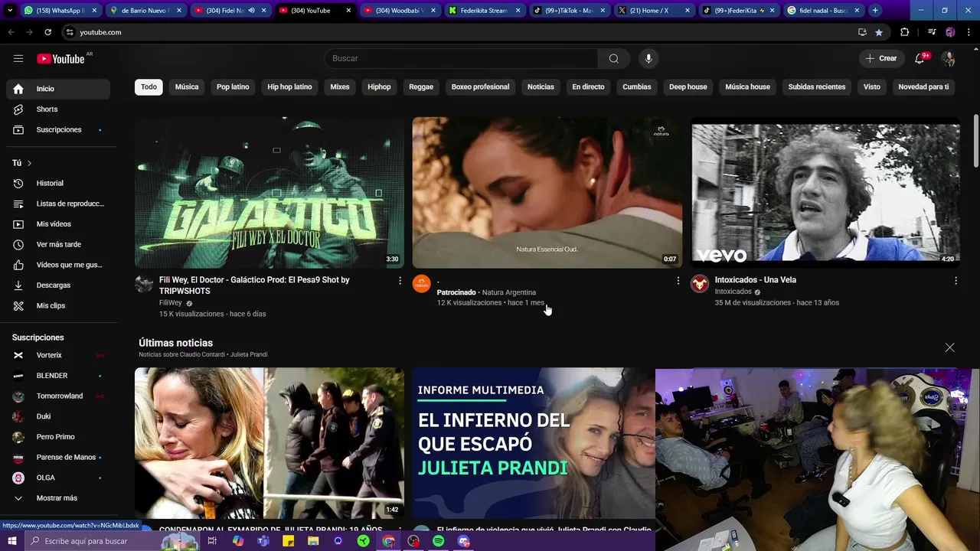Select the Todo filter chip
The height and width of the screenshot is (551, 980).
pyautogui.click(x=149, y=87)
